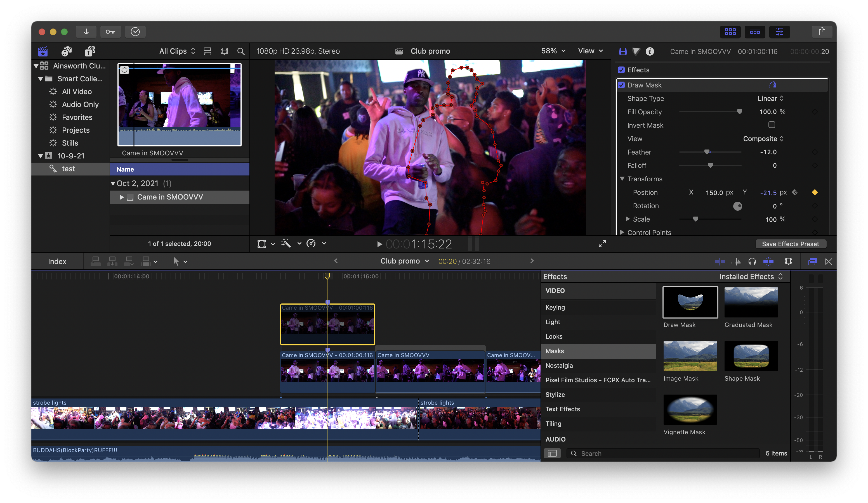Adjust the Feather slider handle
The width and height of the screenshot is (868, 503).
coord(707,152)
